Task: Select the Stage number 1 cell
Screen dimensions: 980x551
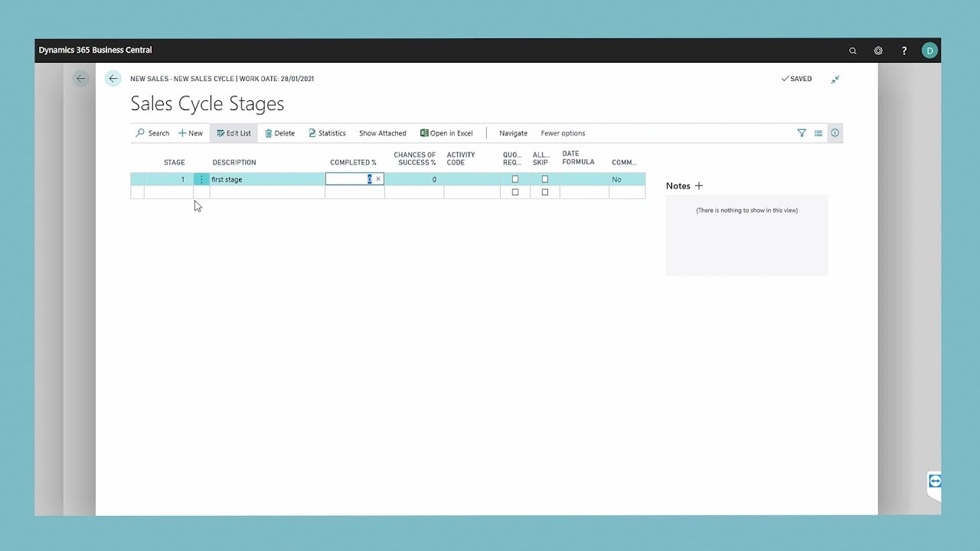Action: pyautogui.click(x=168, y=179)
